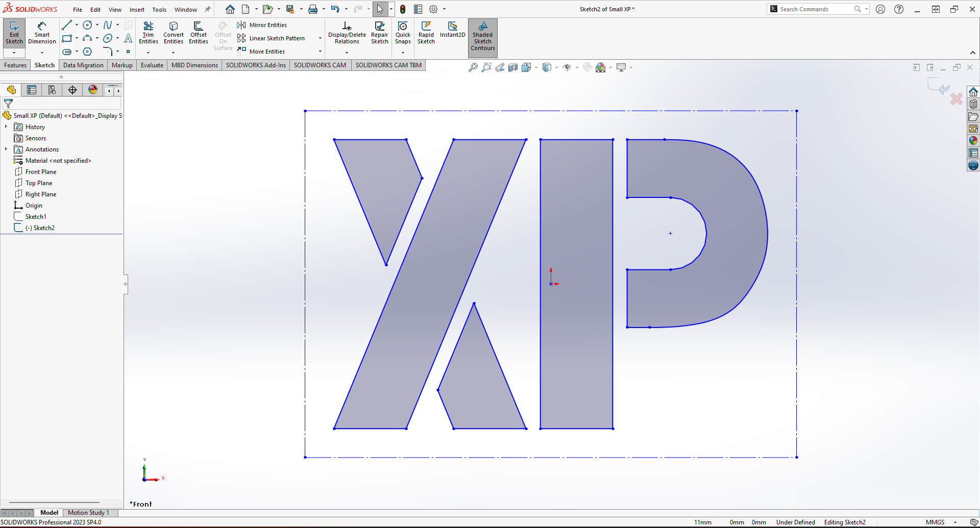Toggle Shaded Sketch Contours
The width and height of the screenshot is (980, 528).
pos(483,37)
